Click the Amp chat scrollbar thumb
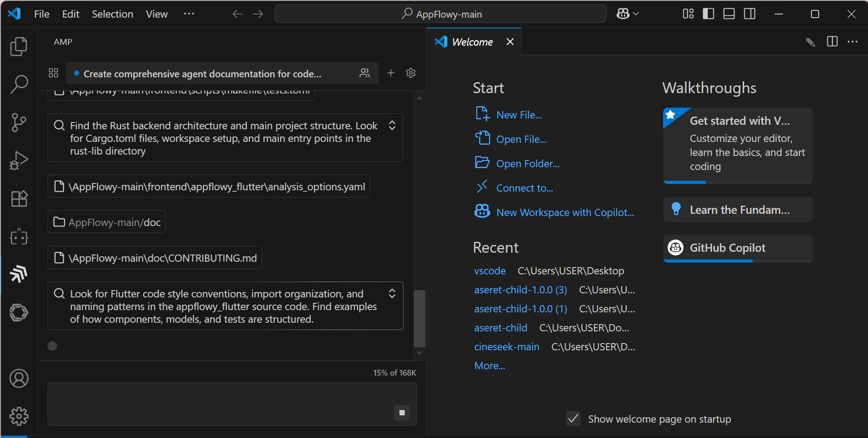The width and height of the screenshot is (868, 438). click(419, 318)
